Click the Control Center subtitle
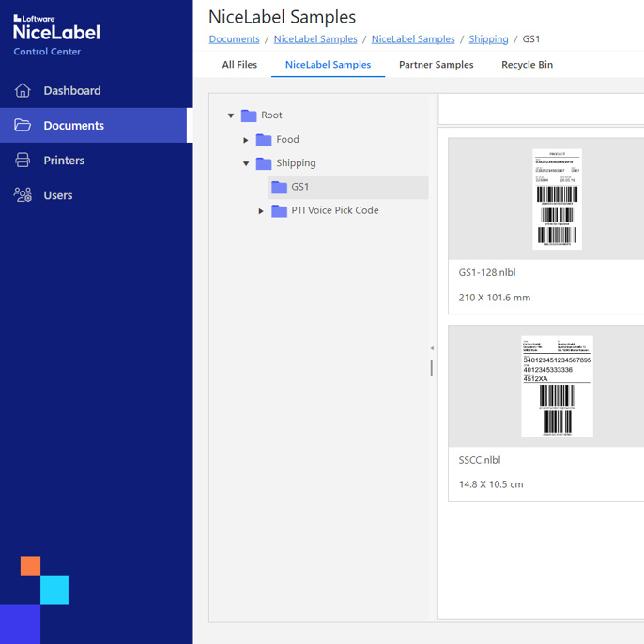This screenshot has width=644, height=644. pos(47,52)
